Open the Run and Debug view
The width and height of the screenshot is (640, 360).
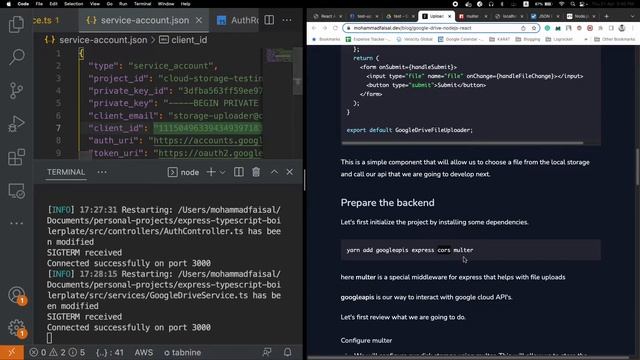tap(16, 124)
